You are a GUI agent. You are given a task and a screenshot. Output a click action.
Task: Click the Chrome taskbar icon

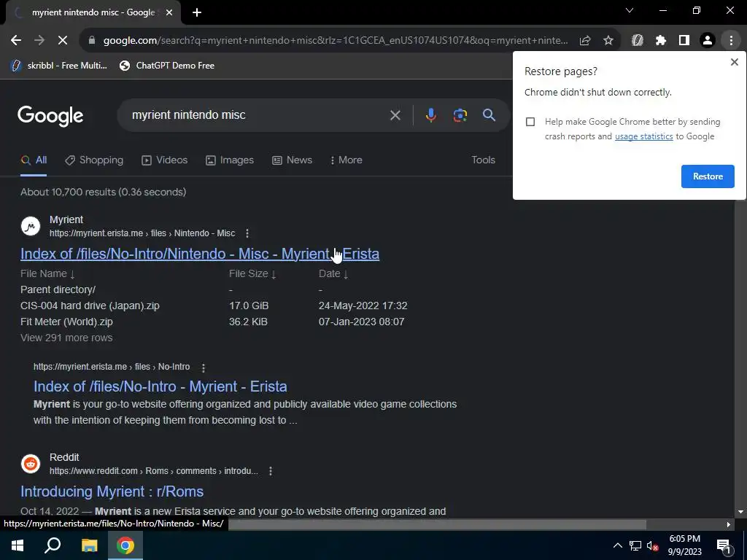[x=125, y=545]
